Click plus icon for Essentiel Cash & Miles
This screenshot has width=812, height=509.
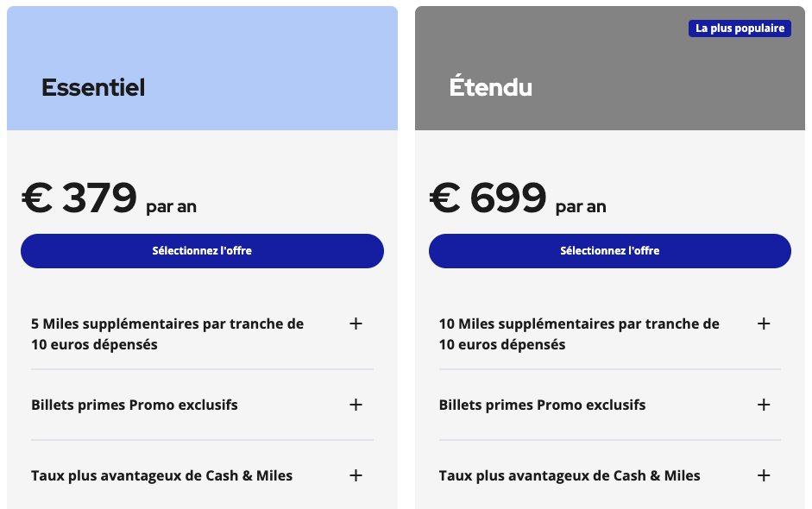pyautogui.click(x=356, y=475)
